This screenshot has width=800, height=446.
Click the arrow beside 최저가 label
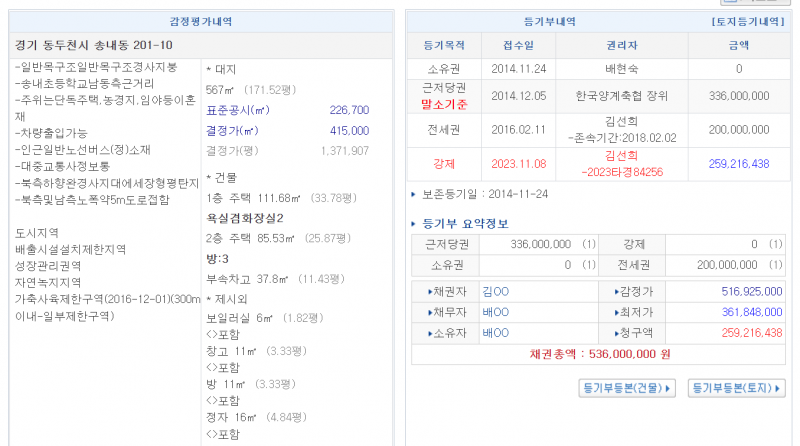617,312
